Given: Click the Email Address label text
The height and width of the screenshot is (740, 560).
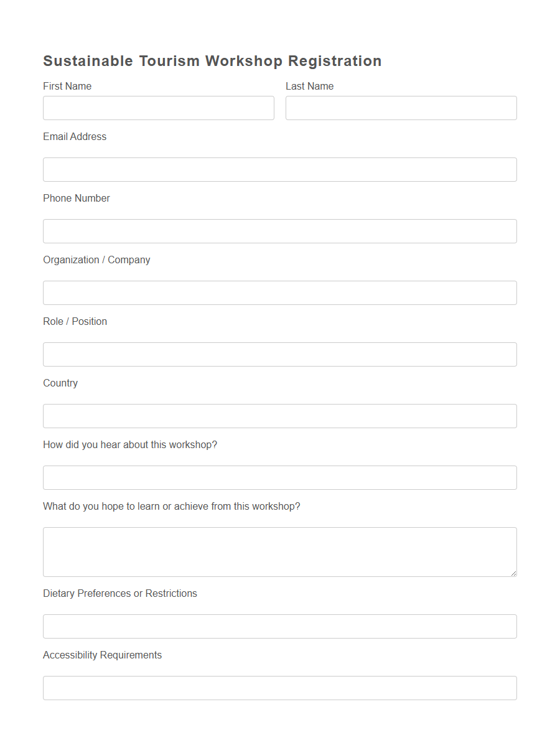Looking at the screenshot, I should tap(75, 136).
